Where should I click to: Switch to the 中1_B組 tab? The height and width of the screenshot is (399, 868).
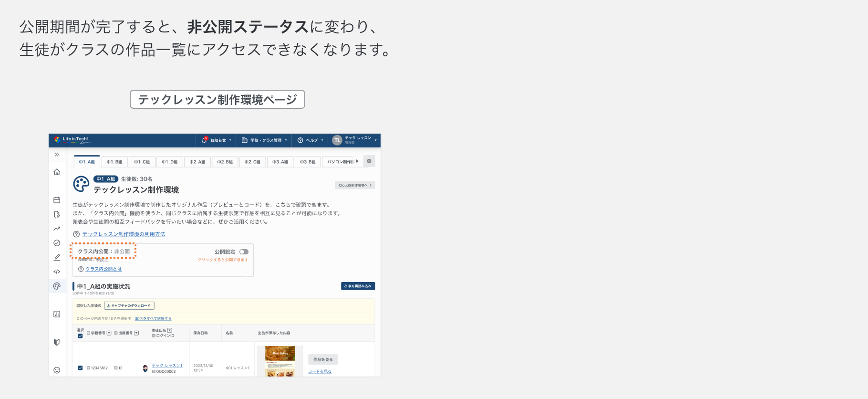[x=114, y=162]
